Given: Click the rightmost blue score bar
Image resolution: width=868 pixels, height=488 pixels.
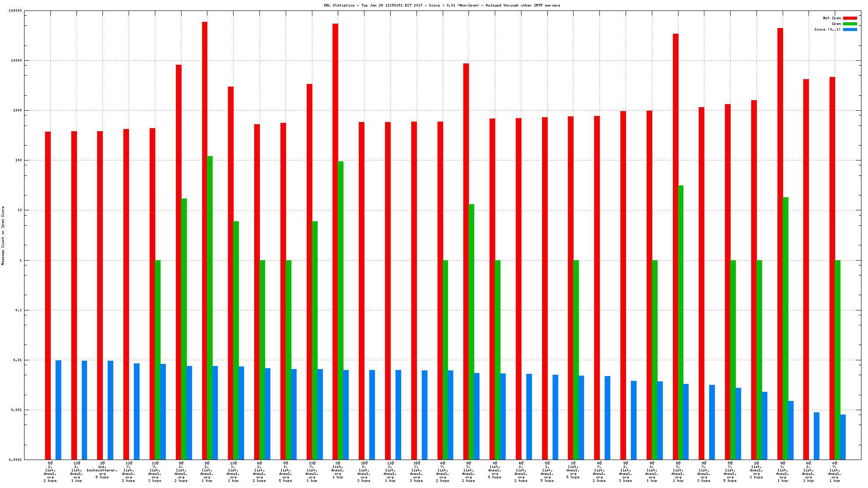Looking at the screenshot, I should (x=843, y=437).
